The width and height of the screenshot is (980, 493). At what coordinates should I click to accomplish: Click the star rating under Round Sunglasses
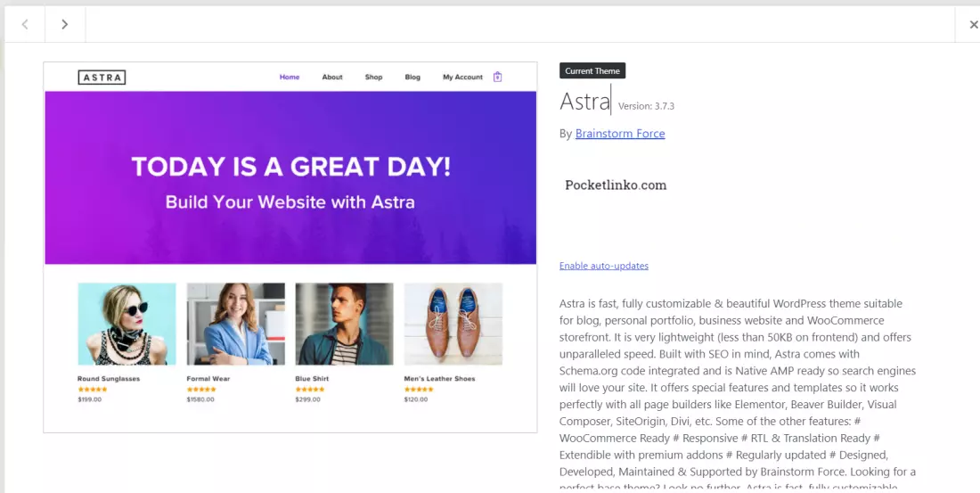pos(93,390)
